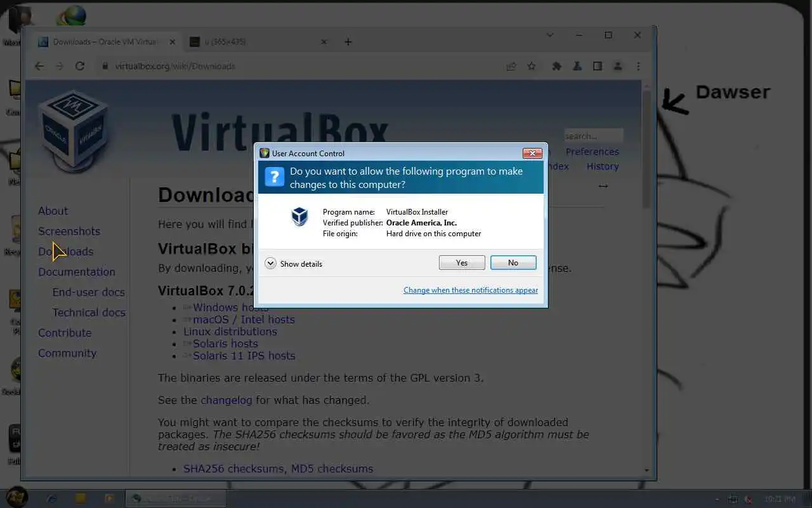Open a new Chrome tab

coord(348,42)
